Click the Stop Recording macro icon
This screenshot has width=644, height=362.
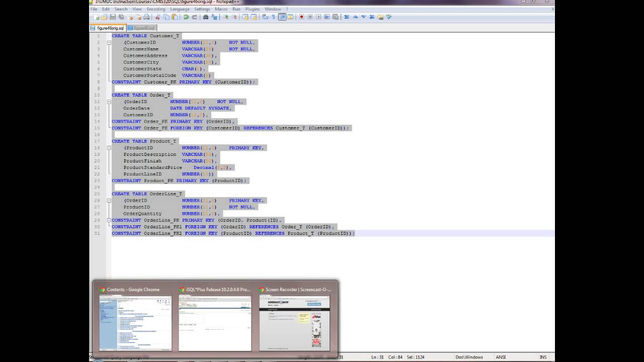pyautogui.click(x=310, y=17)
